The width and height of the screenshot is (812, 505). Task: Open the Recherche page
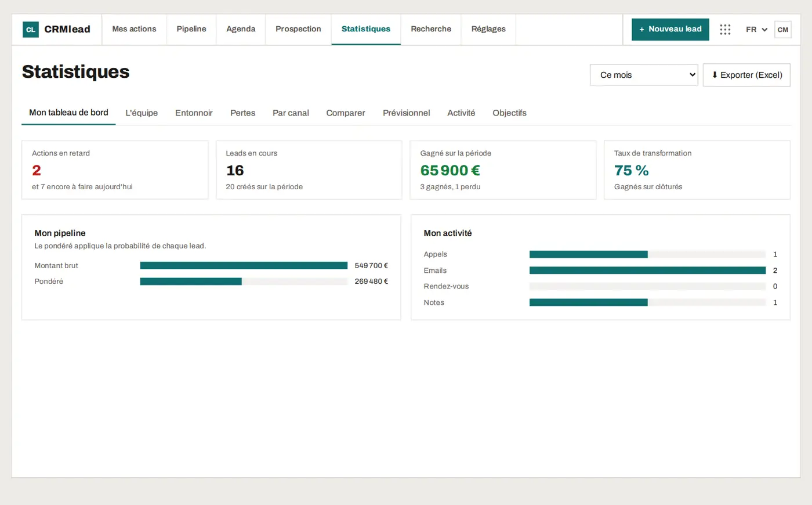[x=431, y=29]
